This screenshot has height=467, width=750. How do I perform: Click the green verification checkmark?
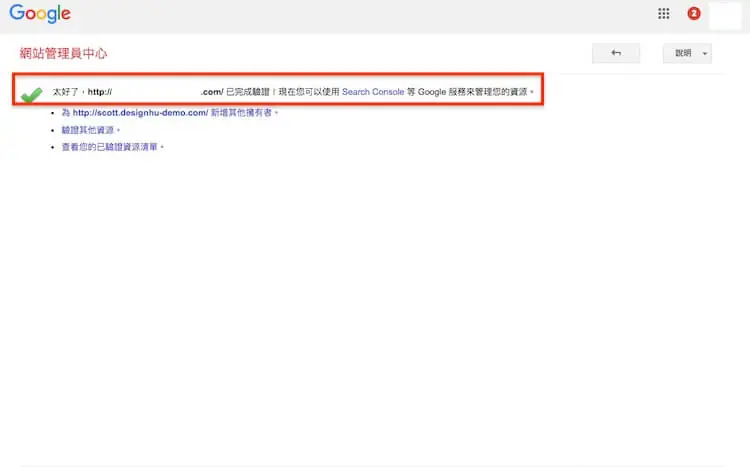click(x=32, y=94)
